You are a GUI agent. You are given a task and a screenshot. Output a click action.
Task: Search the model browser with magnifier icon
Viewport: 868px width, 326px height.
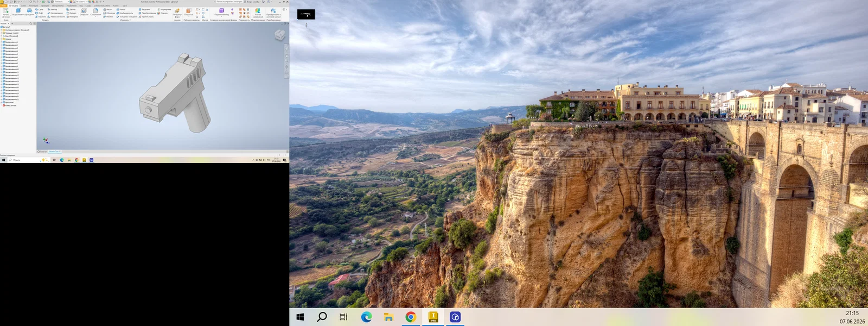click(x=31, y=23)
